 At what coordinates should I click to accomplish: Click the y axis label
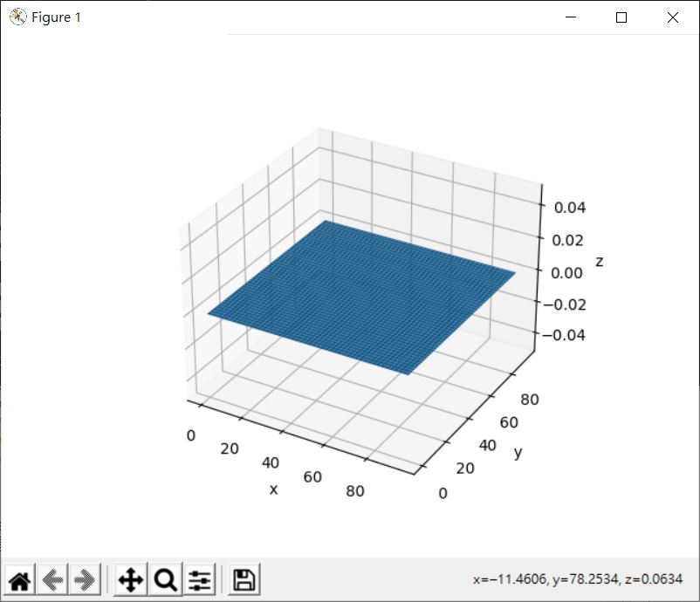518,452
